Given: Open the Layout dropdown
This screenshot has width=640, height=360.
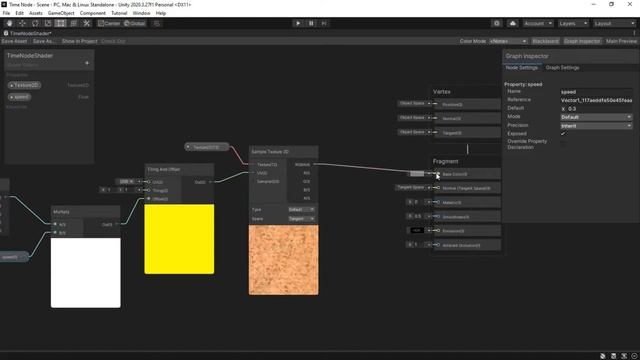Looking at the screenshot, I should point(614,23).
